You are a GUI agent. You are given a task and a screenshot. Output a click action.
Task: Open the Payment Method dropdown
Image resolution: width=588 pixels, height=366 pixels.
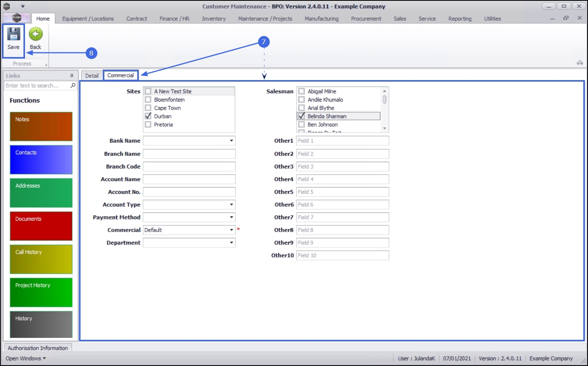pyautogui.click(x=231, y=217)
